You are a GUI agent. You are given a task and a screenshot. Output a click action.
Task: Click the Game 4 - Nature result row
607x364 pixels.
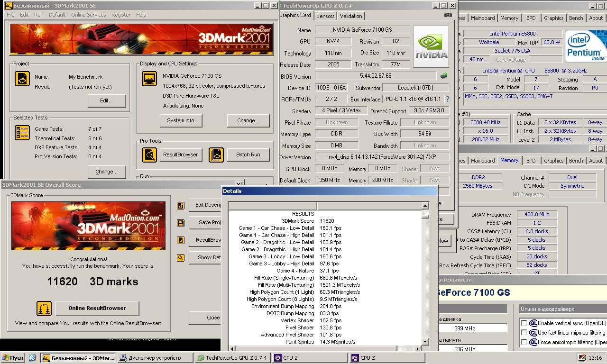tap(324, 271)
